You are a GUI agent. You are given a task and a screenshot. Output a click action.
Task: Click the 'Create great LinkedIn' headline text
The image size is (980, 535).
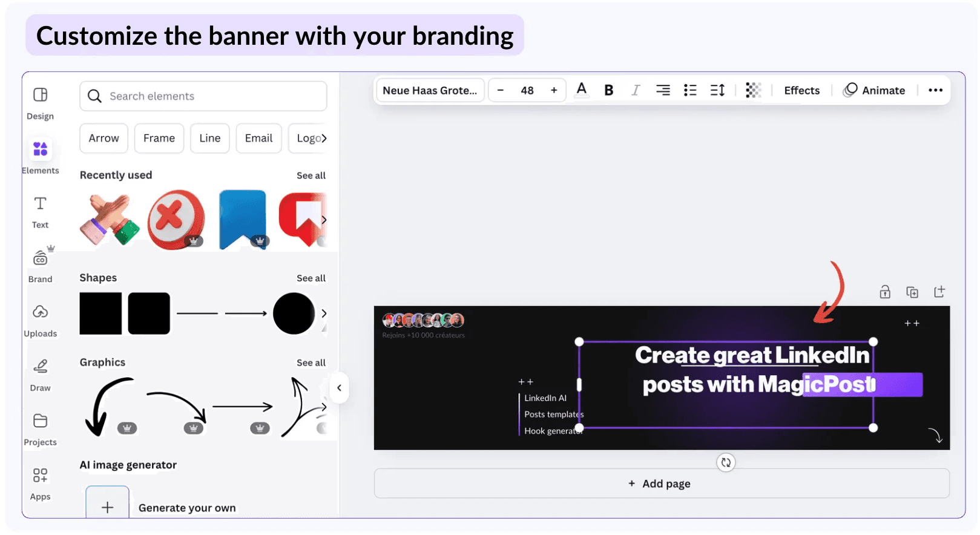[x=752, y=355]
